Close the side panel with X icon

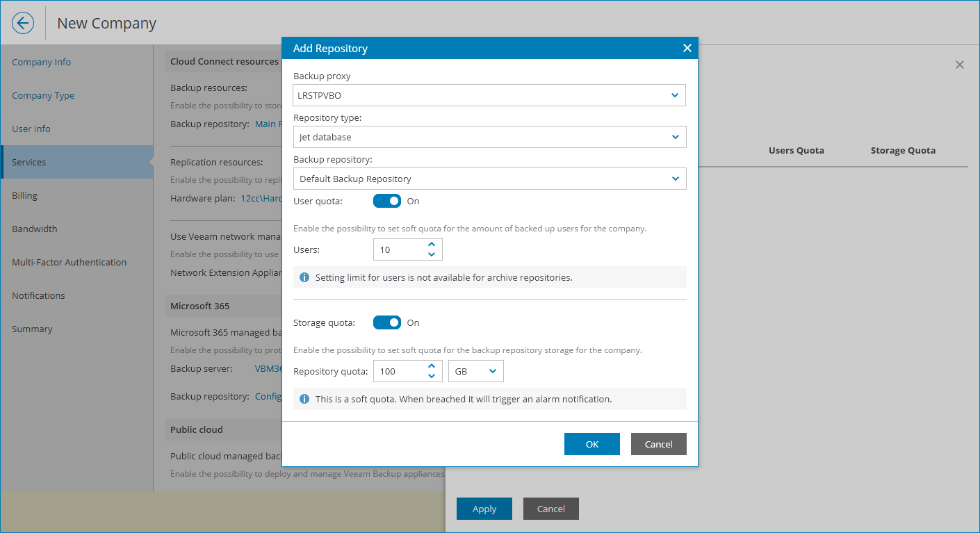click(x=959, y=65)
